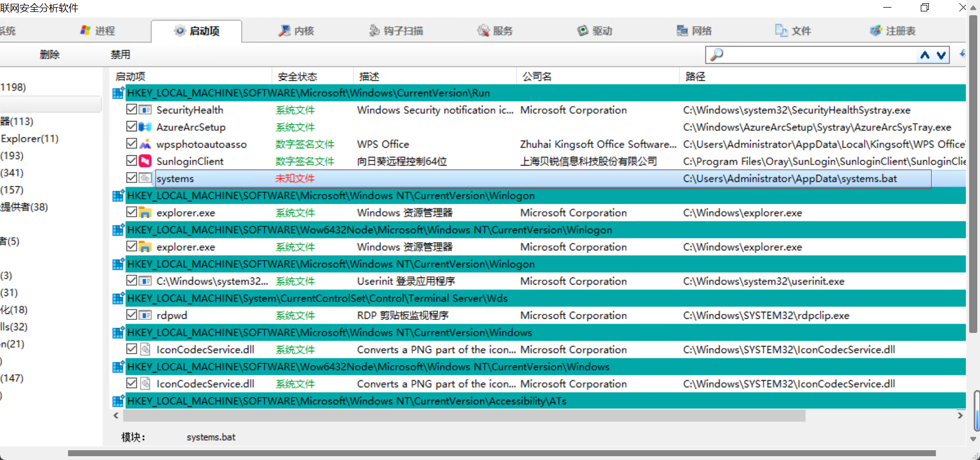980x460 pixels.
Task: Click the AzureArcSetup item icon
Action: (145, 127)
